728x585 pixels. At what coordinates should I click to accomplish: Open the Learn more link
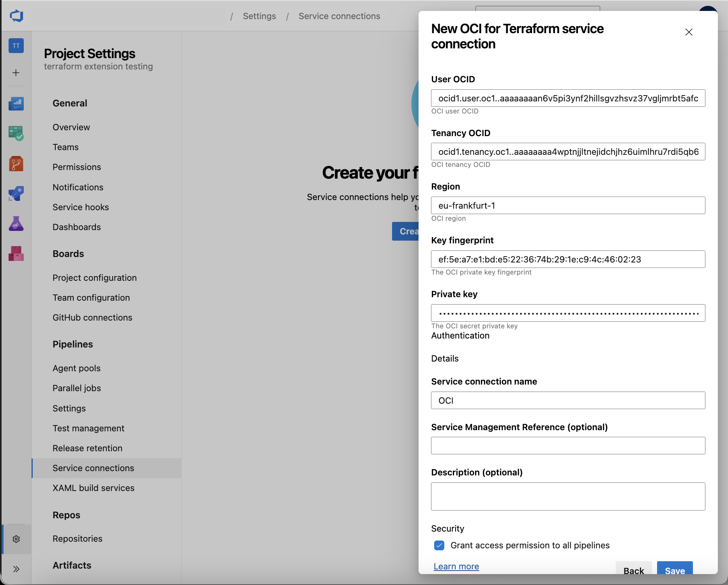click(x=456, y=566)
